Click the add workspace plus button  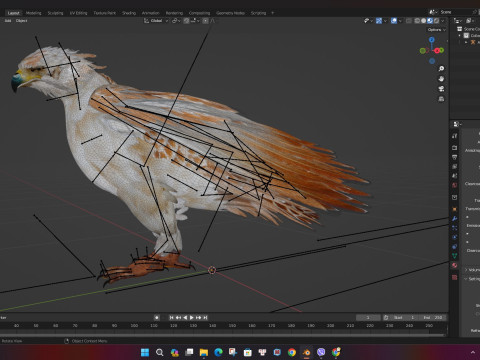pyautogui.click(x=272, y=13)
